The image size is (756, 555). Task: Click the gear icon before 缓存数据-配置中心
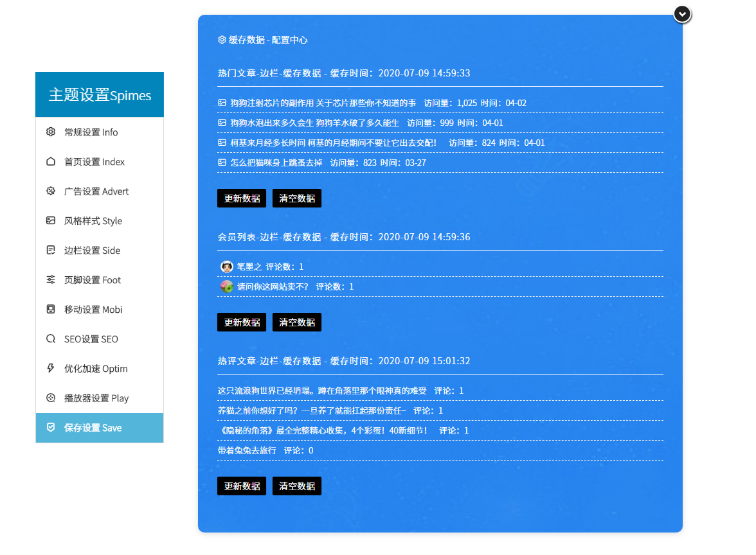[221, 39]
